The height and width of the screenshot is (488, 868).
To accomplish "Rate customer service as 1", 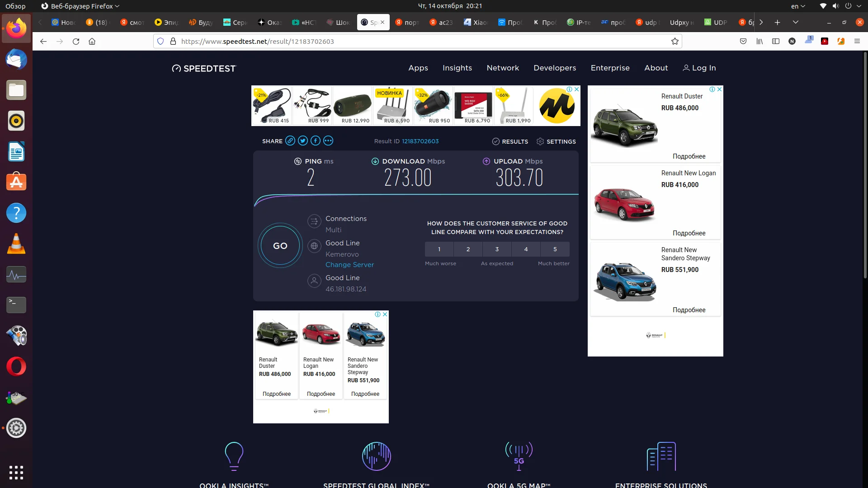I will [x=439, y=249].
